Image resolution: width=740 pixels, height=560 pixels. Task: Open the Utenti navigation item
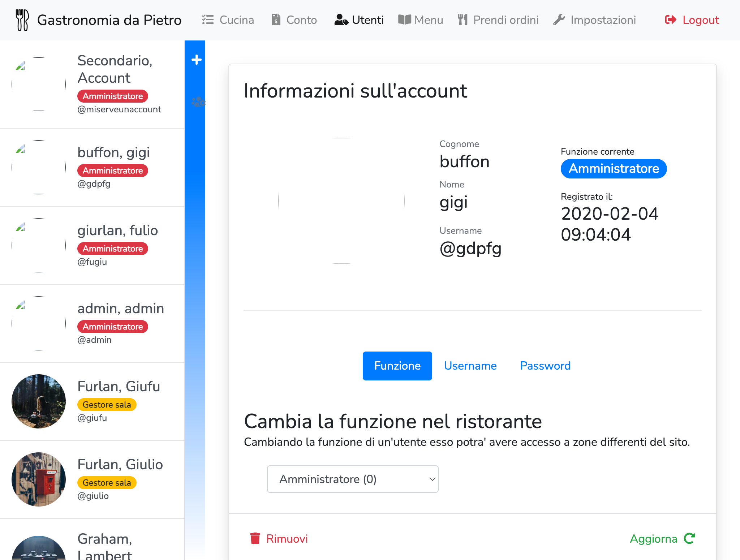pos(359,20)
